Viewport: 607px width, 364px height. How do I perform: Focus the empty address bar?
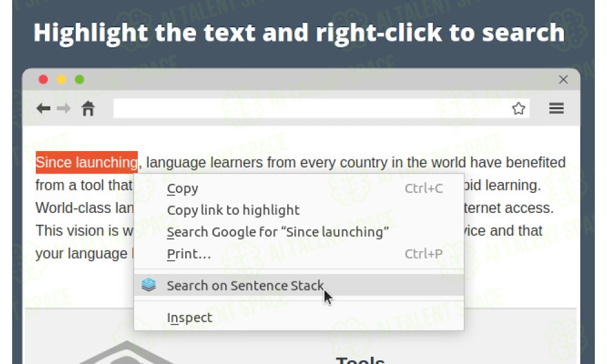point(321,109)
